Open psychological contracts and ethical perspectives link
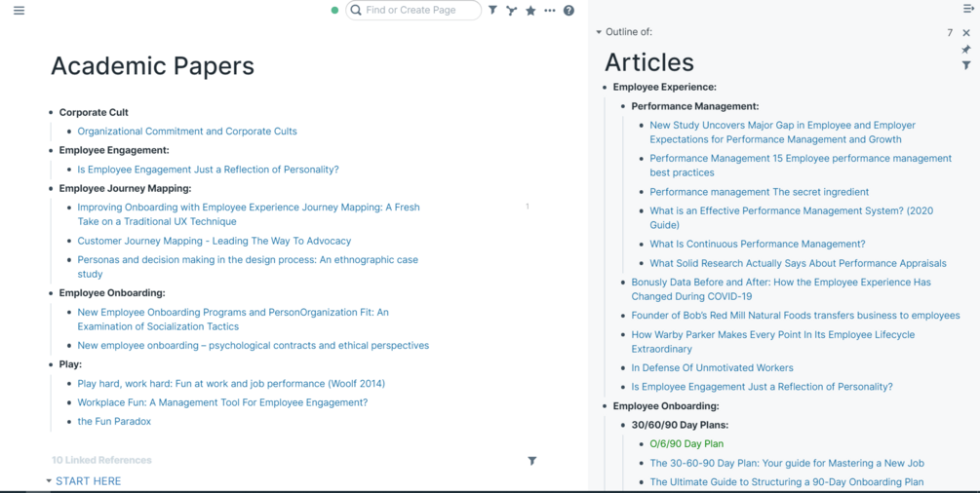Image resolution: width=980 pixels, height=493 pixels. pyautogui.click(x=254, y=345)
